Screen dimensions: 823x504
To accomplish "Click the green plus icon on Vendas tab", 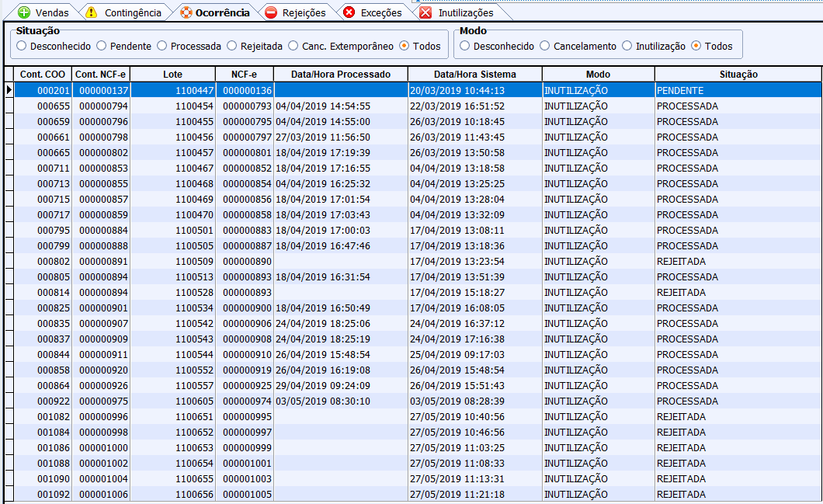I will (24, 12).
